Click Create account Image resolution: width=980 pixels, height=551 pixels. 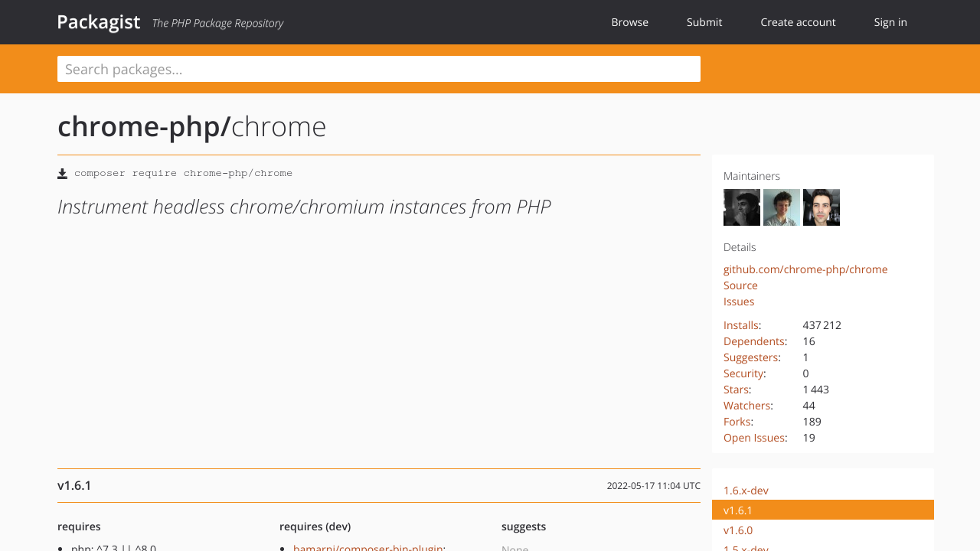click(798, 22)
